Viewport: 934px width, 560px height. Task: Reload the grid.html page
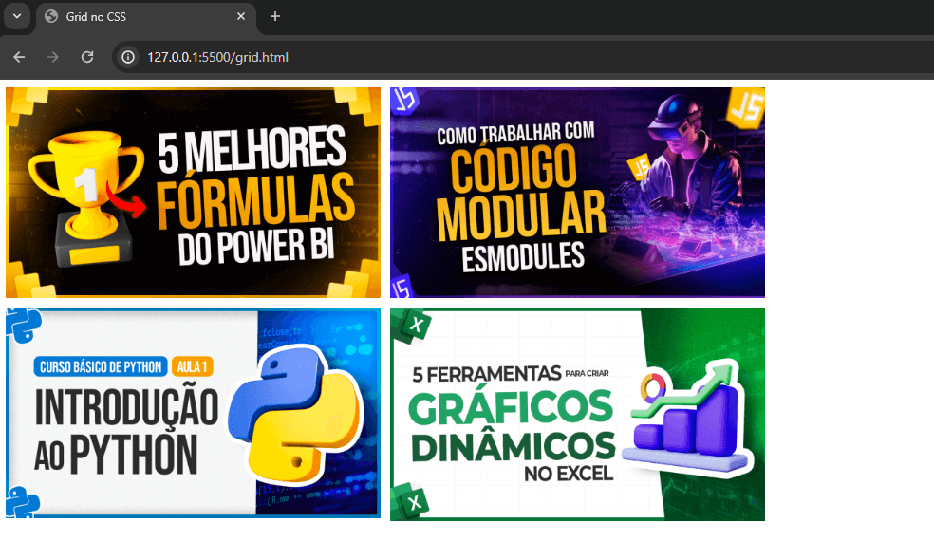(87, 57)
